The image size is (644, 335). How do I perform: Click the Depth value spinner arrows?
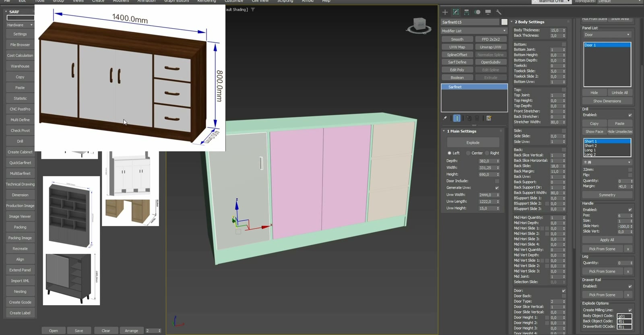[x=498, y=161]
